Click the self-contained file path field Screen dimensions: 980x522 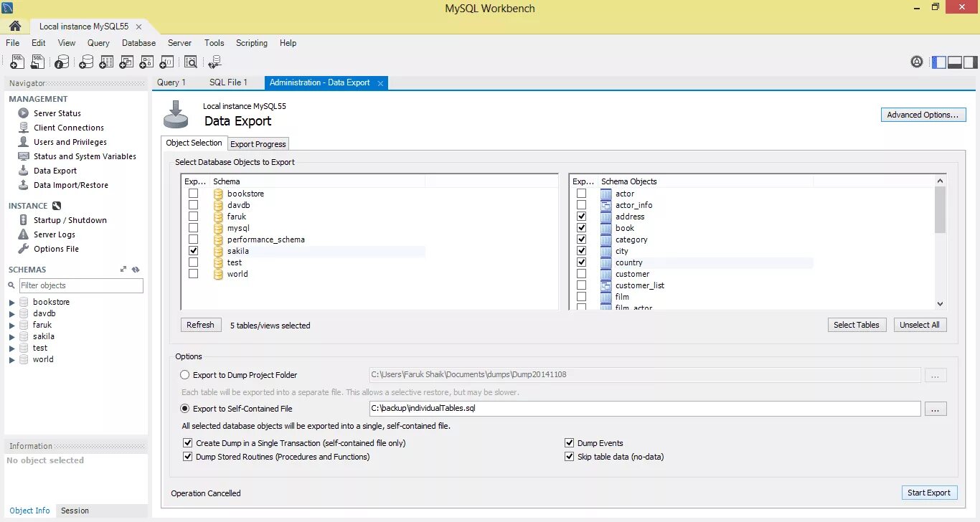tap(644, 409)
